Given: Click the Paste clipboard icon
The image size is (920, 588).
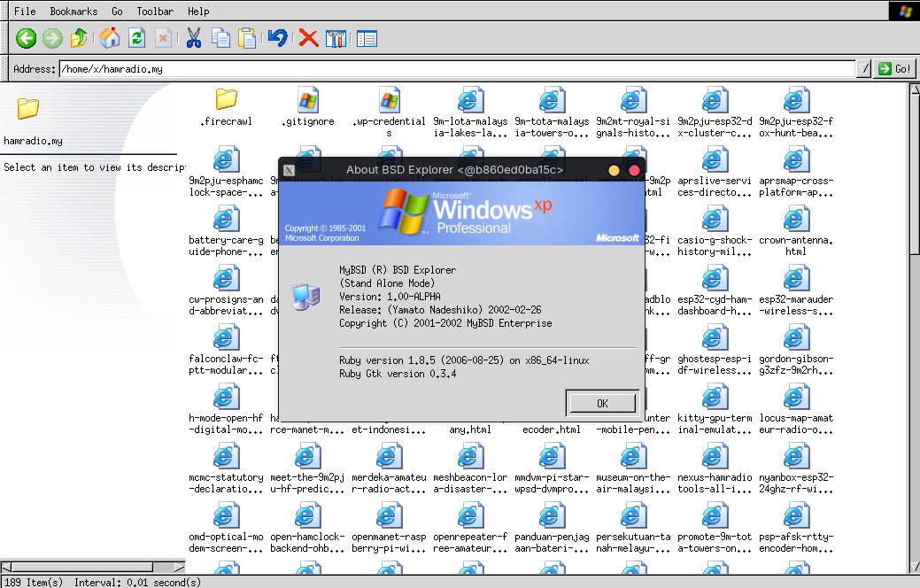Looking at the screenshot, I should [x=247, y=39].
